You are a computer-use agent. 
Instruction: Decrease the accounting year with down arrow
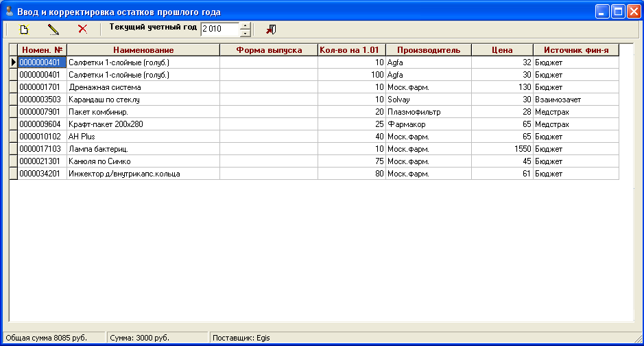(x=246, y=33)
